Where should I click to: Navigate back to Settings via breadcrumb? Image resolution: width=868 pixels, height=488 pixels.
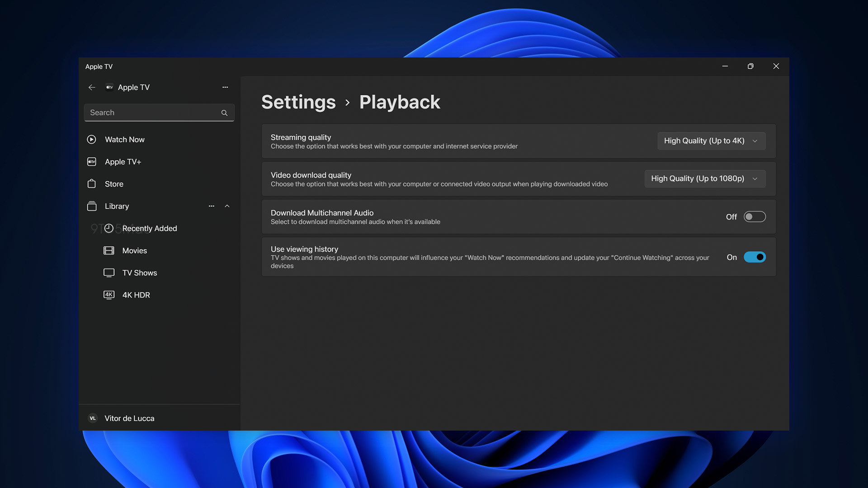(x=298, y=103)
